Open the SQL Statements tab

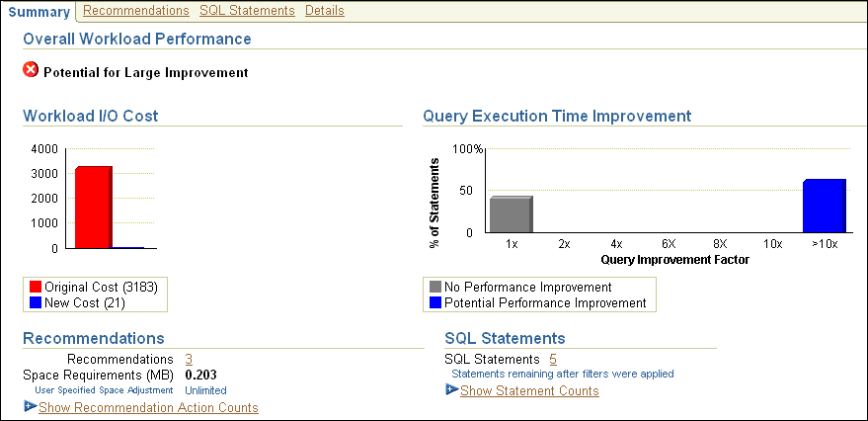pos(247,11)
